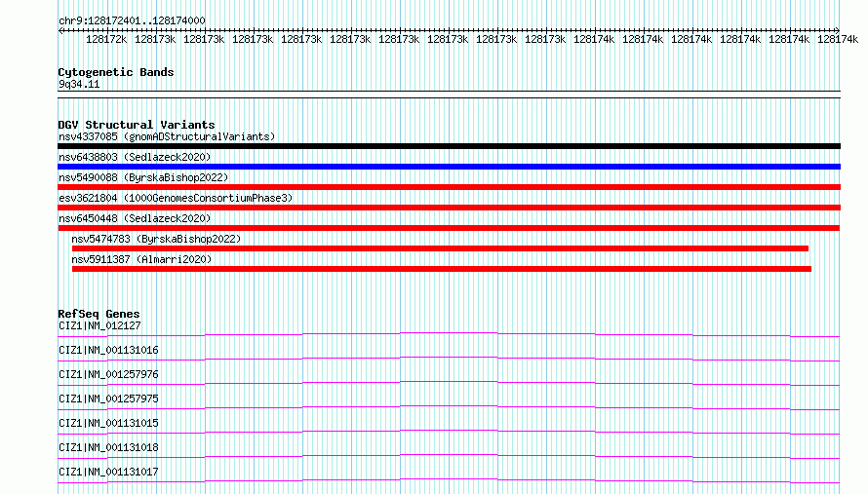Click the red nsv5474783 variant bar
The height and width of the screenshot is (494, 868).
point(440,248)
